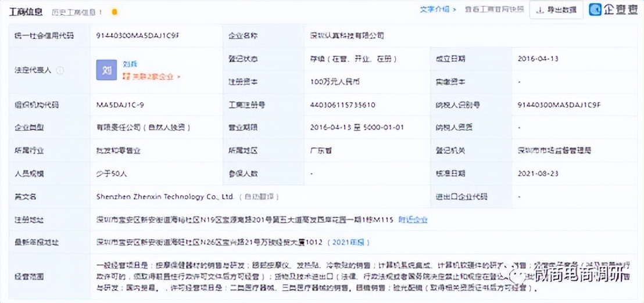Click the 批发和零售业 industry value
644x303 pixels.
[119, 150]
